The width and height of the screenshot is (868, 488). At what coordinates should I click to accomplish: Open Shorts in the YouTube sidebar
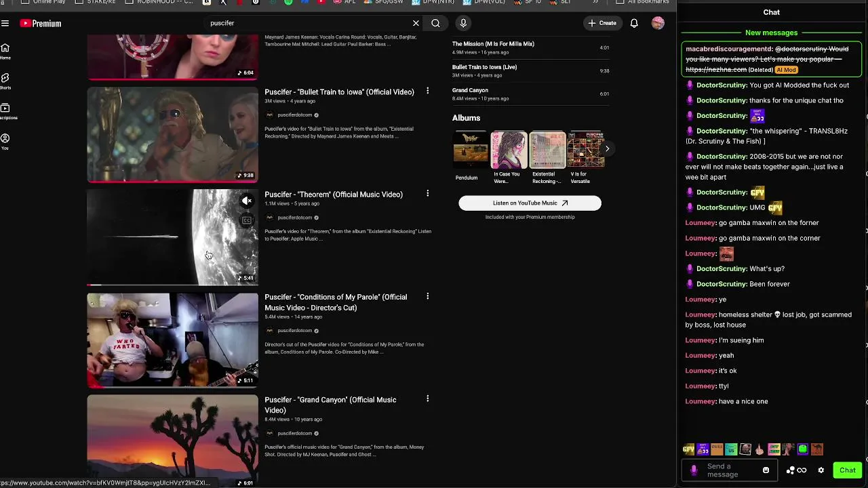5,81
